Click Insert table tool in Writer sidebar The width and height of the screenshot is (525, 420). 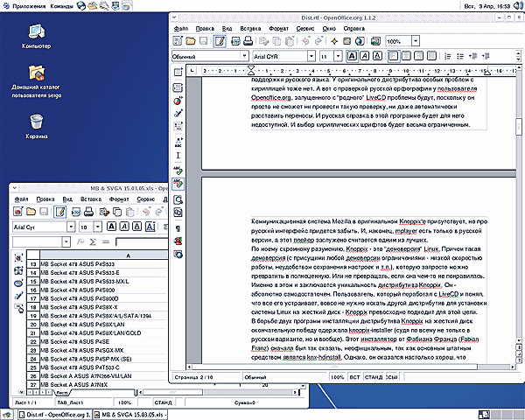click(178, 72)
